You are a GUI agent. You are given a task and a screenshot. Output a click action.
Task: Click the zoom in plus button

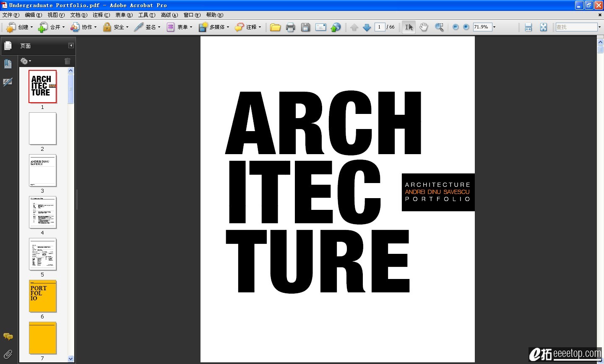466,27
